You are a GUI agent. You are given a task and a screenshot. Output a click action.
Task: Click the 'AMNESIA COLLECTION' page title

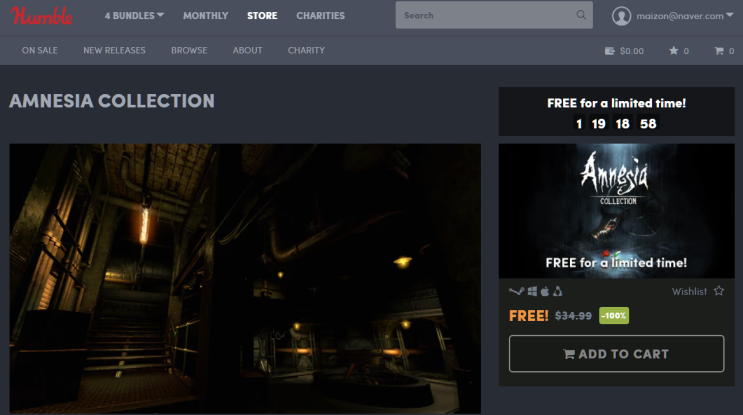coord(112,101)
